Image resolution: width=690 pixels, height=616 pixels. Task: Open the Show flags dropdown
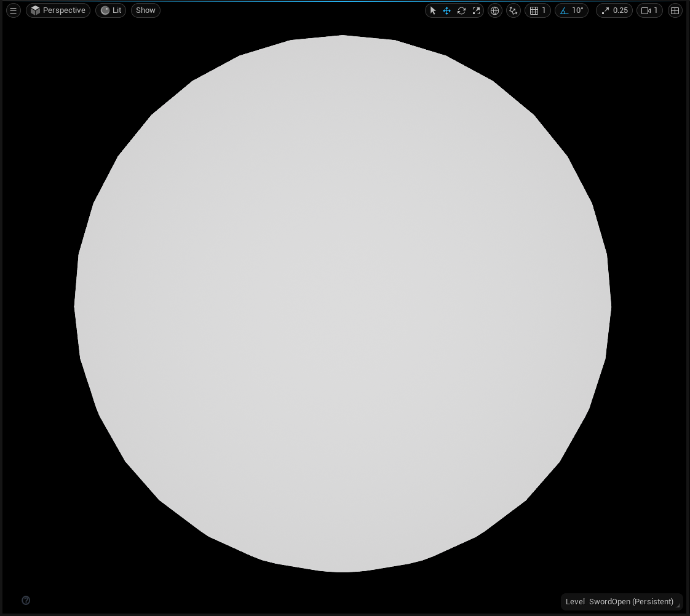point(145,10)
